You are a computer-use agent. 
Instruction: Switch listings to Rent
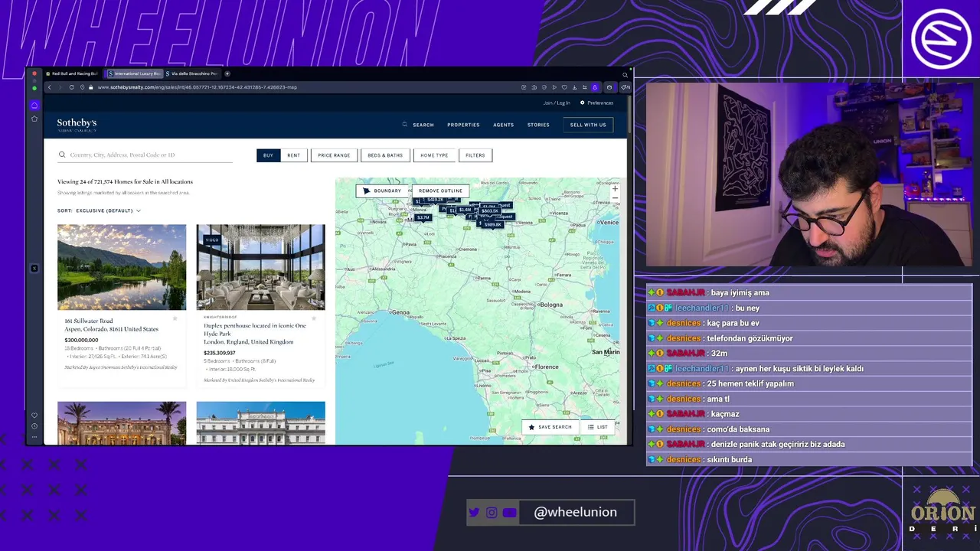coord(293,155)
